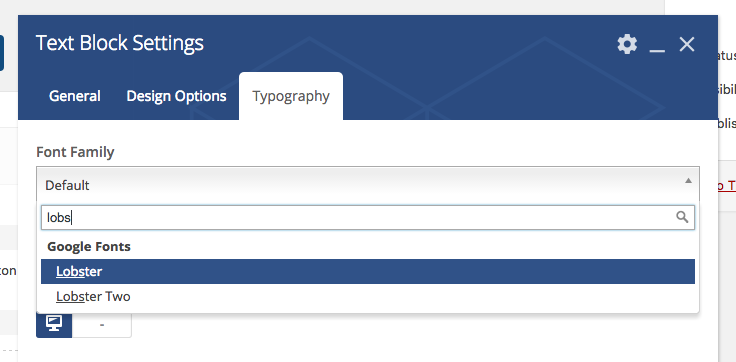Click the font search input field
This screenshot has width=736, height=362.
click(x=368, y=217)
